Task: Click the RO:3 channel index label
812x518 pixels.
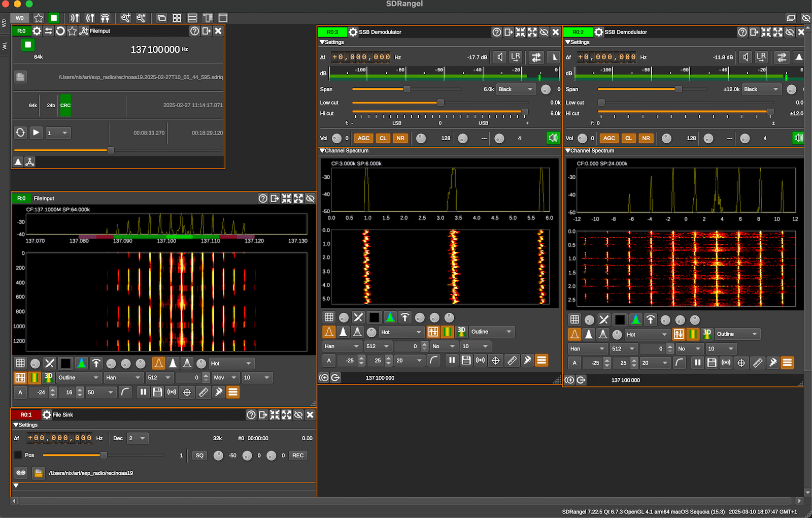Action: pos(332,32)
